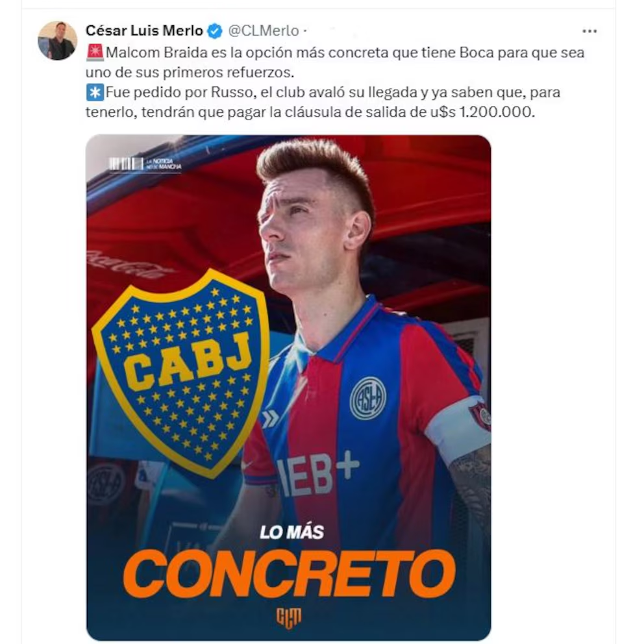Image resolution: width=644 pixels, height=644 pixels.
Task: Click the IEB+ sponsor on jersey
Action: (317, 473)
